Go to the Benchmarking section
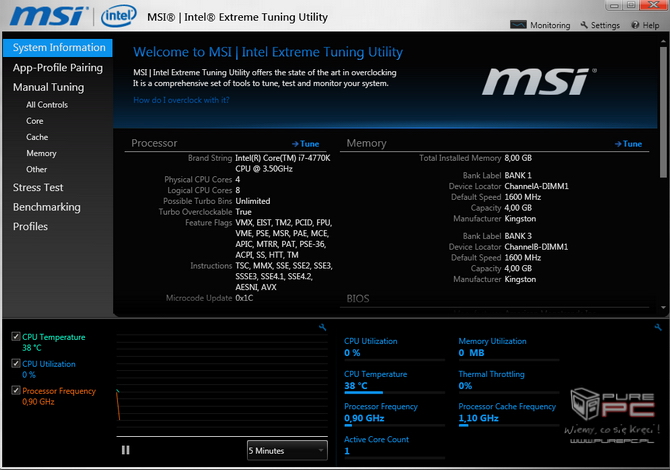The image size is (670, 470). tap(46, 207)
